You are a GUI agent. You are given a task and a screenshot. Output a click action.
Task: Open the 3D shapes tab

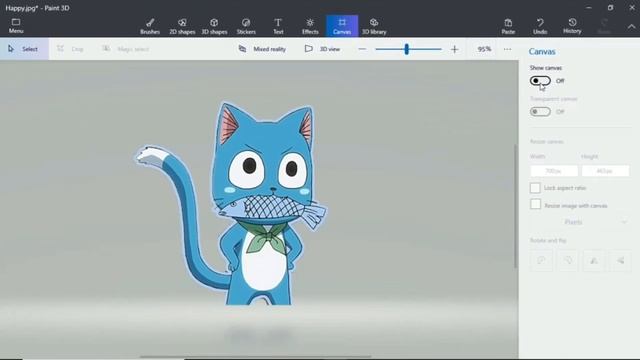point(214,26)
